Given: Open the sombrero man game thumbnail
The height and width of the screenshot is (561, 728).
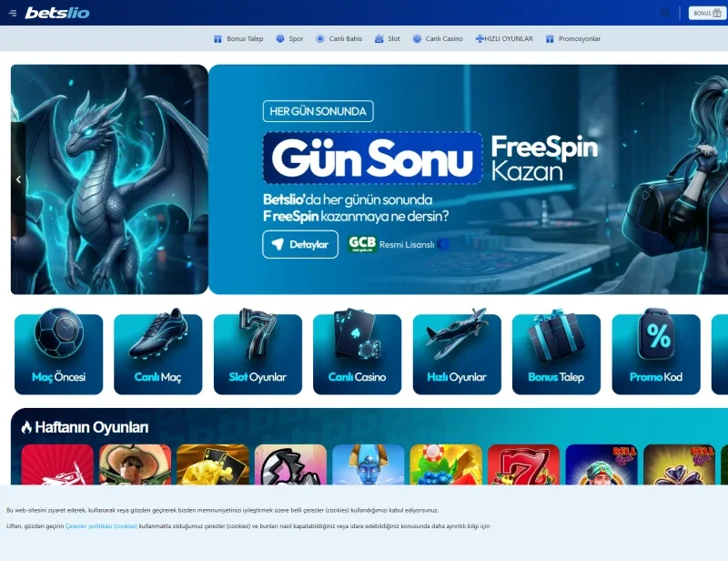Looking at the screenshot, I should [x=135, y=464].
